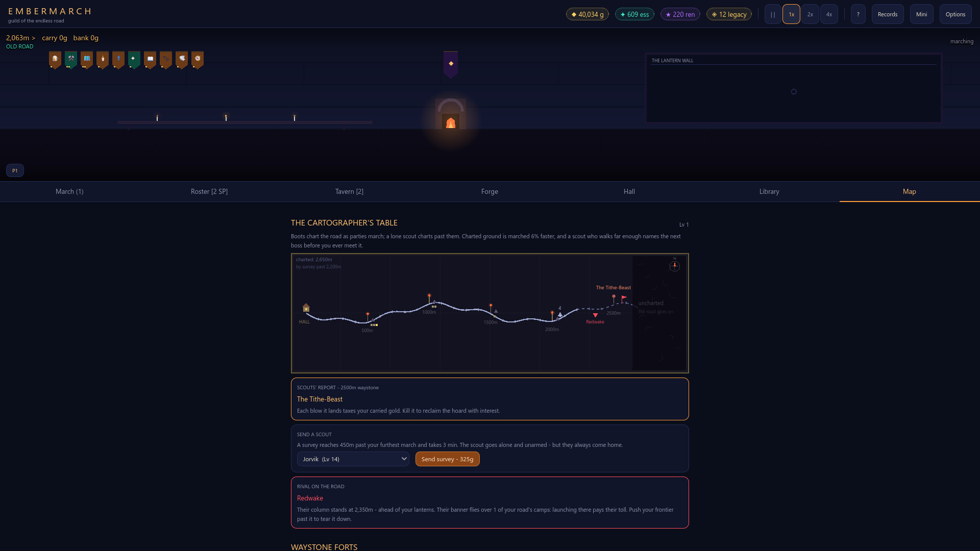Click the four-point star green banner
This screenshot has height=551, width=980.
click(x=134, y=60)
